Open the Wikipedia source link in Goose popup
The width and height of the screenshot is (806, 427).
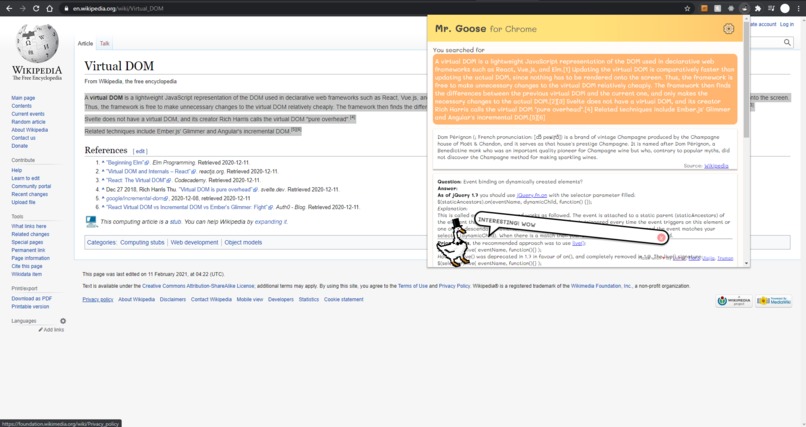click(716, 166)
